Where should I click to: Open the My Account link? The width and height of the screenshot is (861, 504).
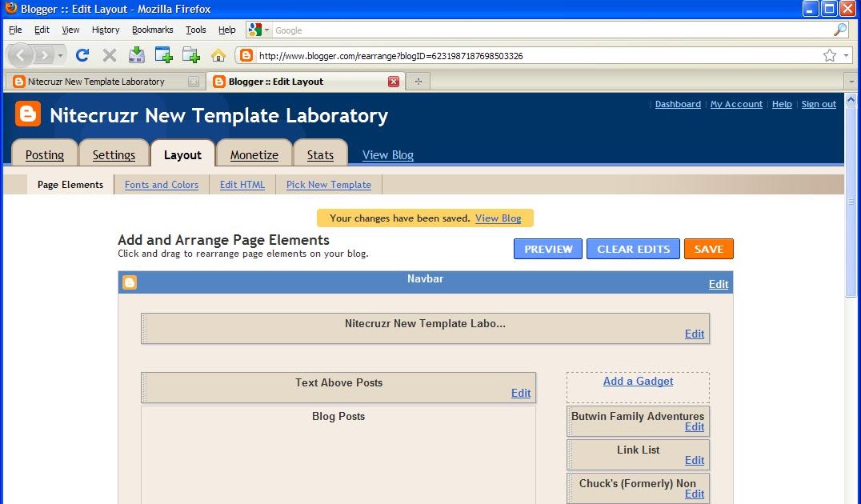click(736, 104)
